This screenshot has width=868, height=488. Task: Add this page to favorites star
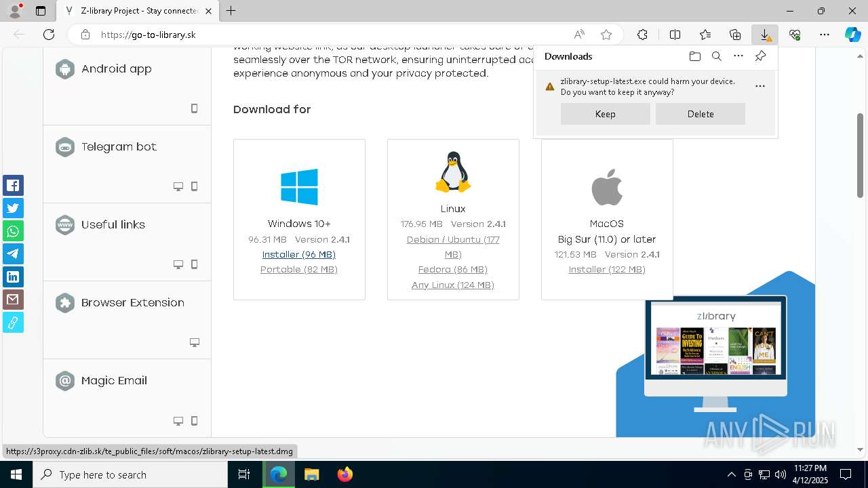coord(606,35)
